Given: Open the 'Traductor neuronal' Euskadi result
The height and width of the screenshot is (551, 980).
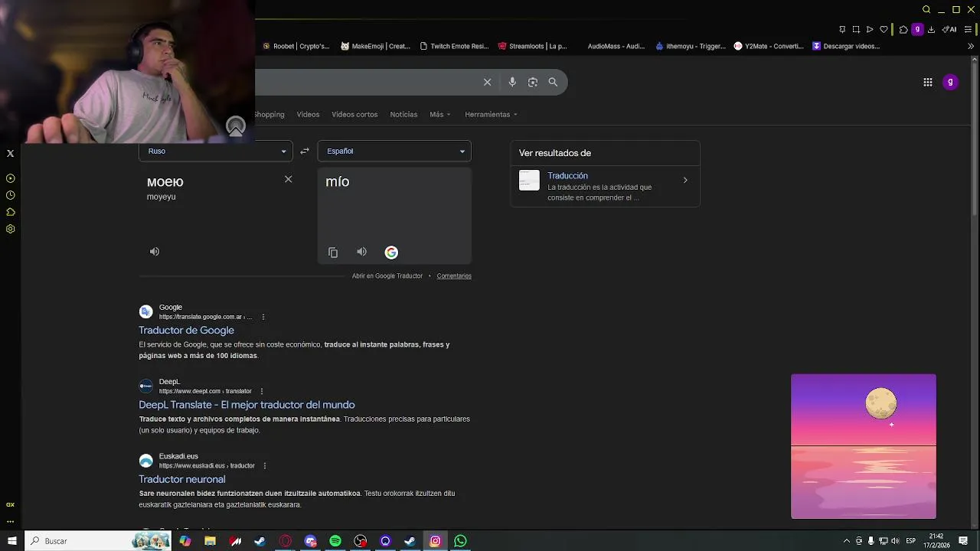Looking at the screenshot, I should point(182,479).
